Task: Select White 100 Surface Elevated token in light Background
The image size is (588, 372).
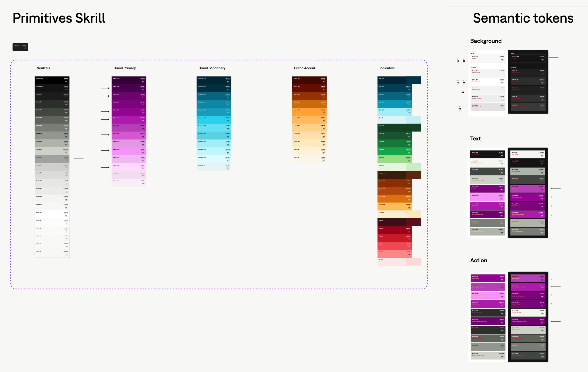Action: 488,81
